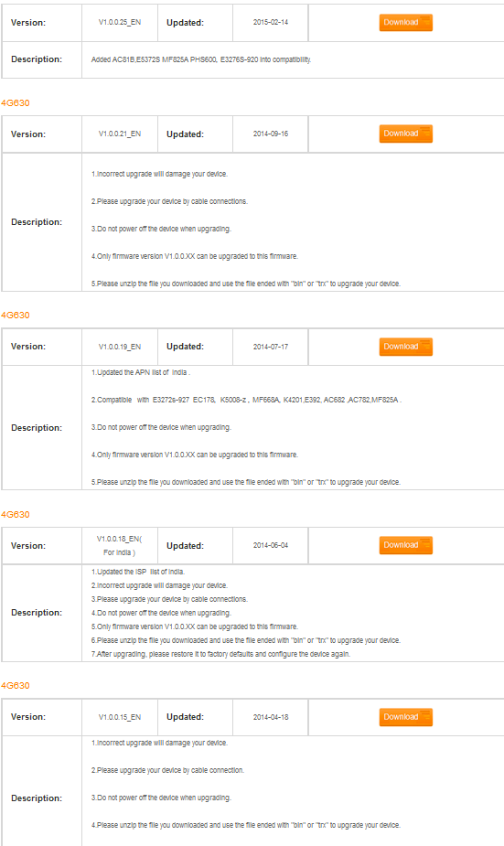
Task: Click 'Updated the ISP list of India' line
Action: click(138, 572)
